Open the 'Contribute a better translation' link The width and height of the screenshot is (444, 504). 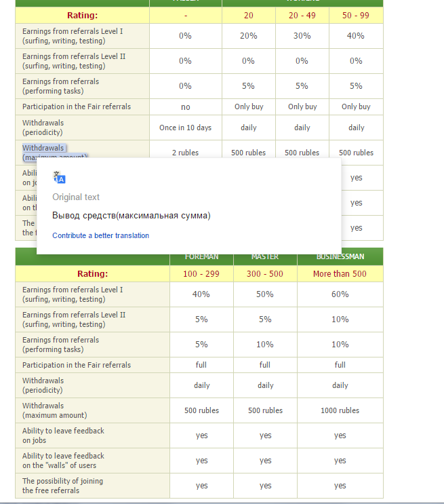100,235
